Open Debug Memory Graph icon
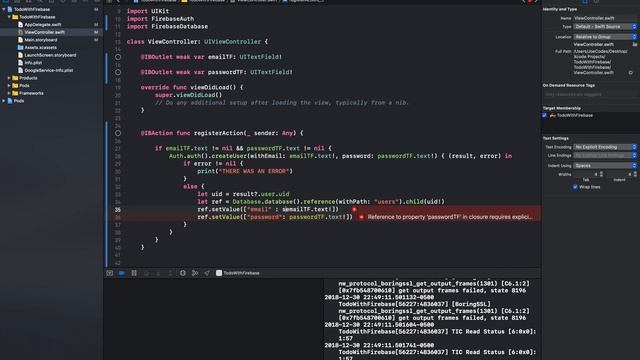Image resolution: width=640 pixels, height=360 pixels. [195, 273]
